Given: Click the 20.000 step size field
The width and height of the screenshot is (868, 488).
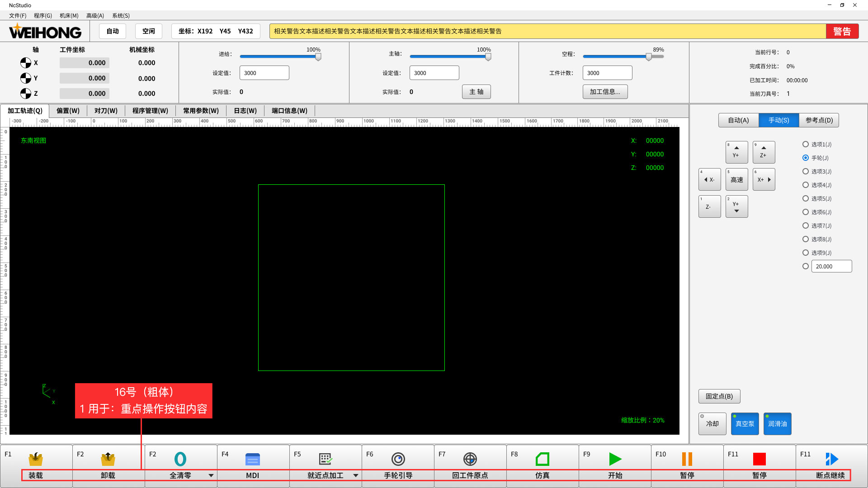Looking at the screenshot, I should pos(832,266).
